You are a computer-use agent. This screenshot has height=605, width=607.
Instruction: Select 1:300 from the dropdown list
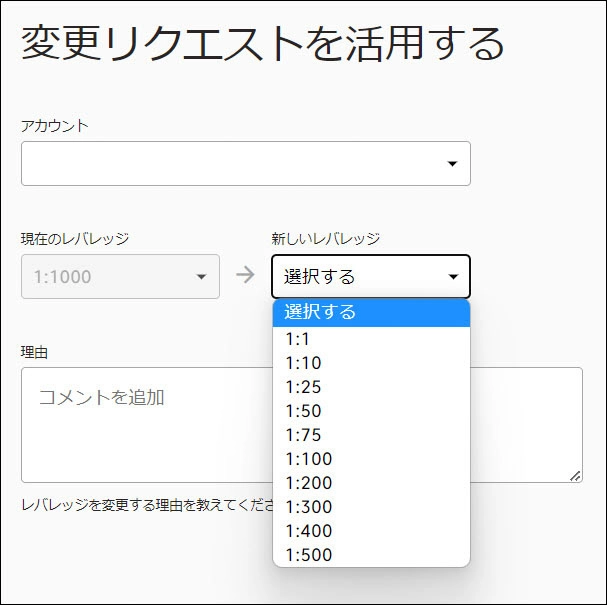(x=371, y=507)
